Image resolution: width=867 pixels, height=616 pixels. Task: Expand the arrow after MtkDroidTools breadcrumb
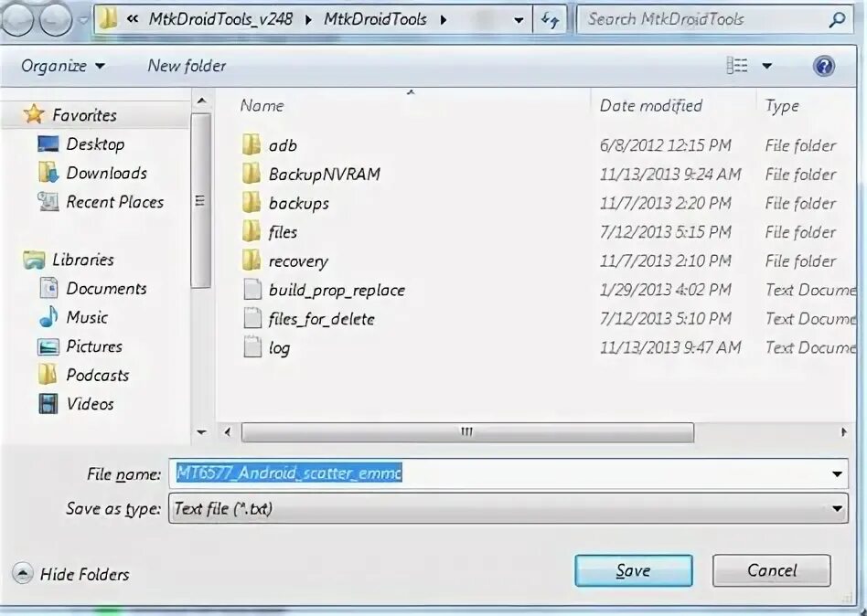pyautogui.click(x=444, y=20)
